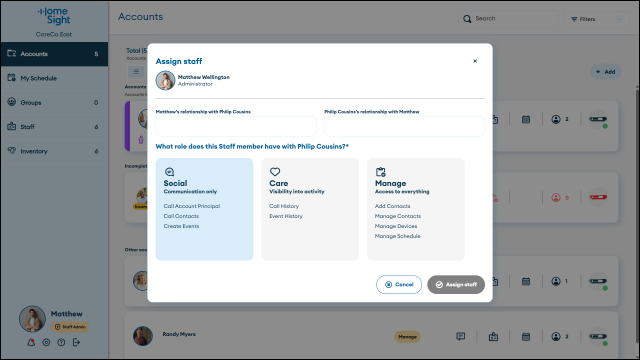Click Matthew's profile avatar in sidebar
The width and height of the screenshot is (640, 360).
(32, 319)
